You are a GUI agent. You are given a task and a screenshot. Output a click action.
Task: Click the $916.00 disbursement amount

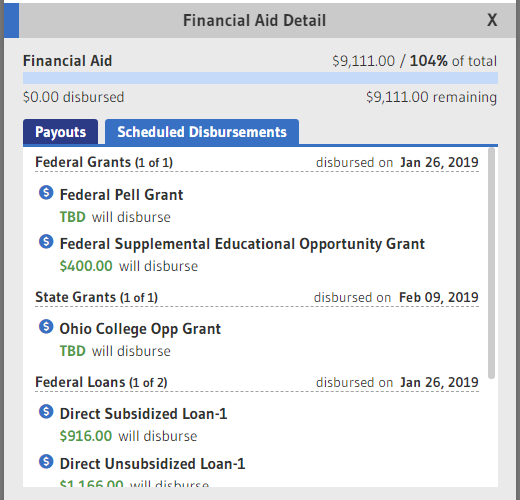point(86,436)
